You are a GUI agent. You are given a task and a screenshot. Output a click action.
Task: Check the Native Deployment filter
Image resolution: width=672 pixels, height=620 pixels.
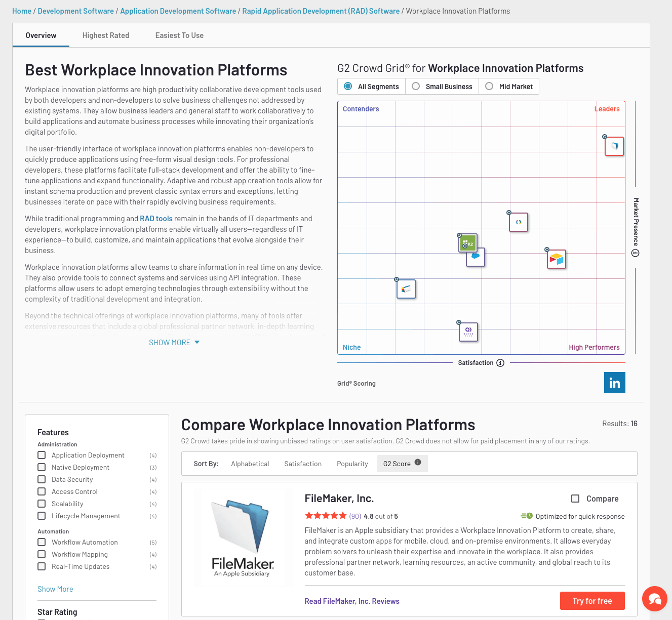42,467
